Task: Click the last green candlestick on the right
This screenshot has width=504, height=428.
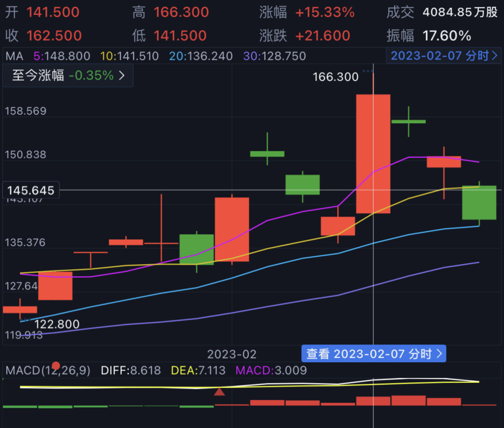Action: 479,202
